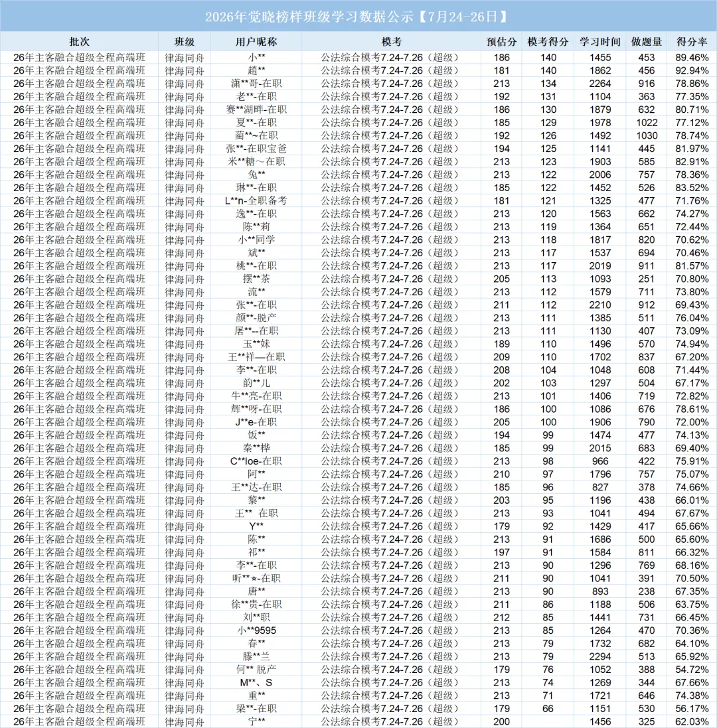Click the nickname "M**、S"

click(x=256, y=682)
